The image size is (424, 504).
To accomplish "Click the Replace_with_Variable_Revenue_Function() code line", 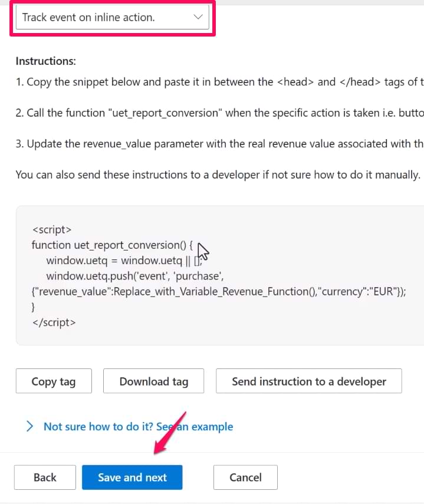I will [x=218, y=291].
